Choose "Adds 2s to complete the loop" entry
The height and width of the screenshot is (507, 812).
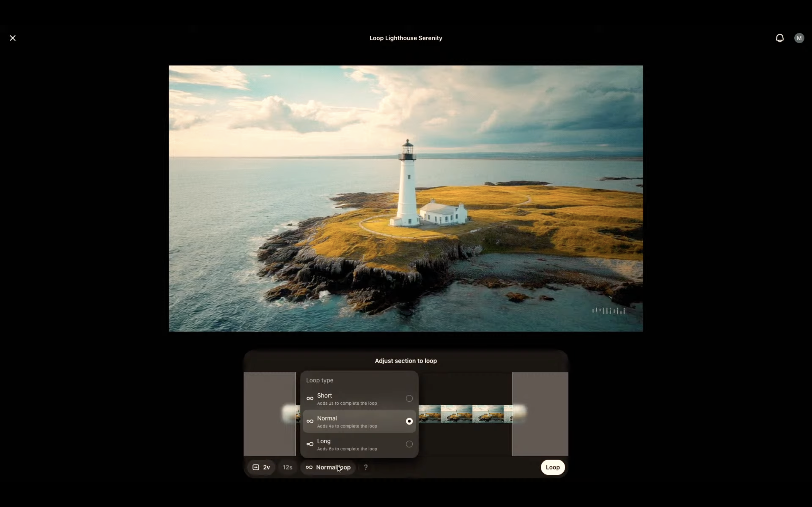347,403
